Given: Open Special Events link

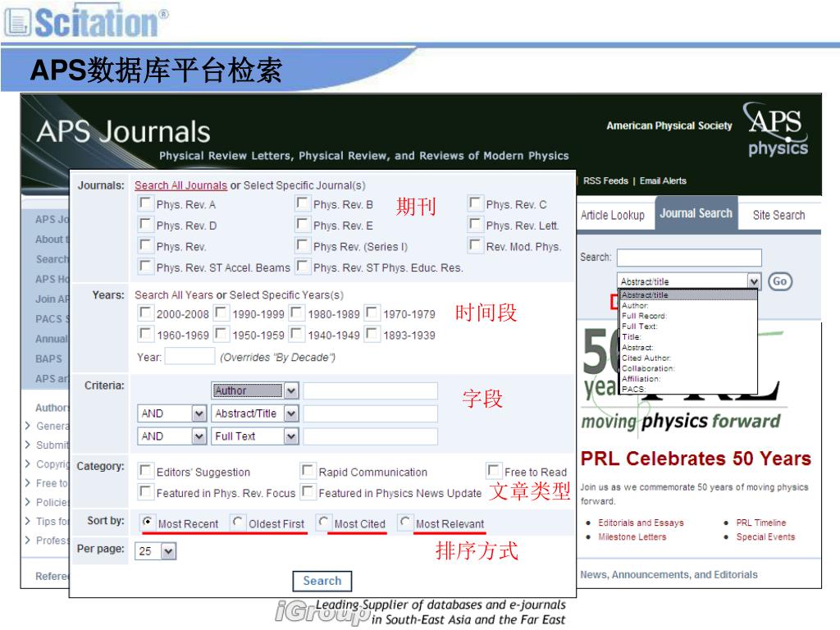Looking at the screenshot, I should [x=765, y=536].
